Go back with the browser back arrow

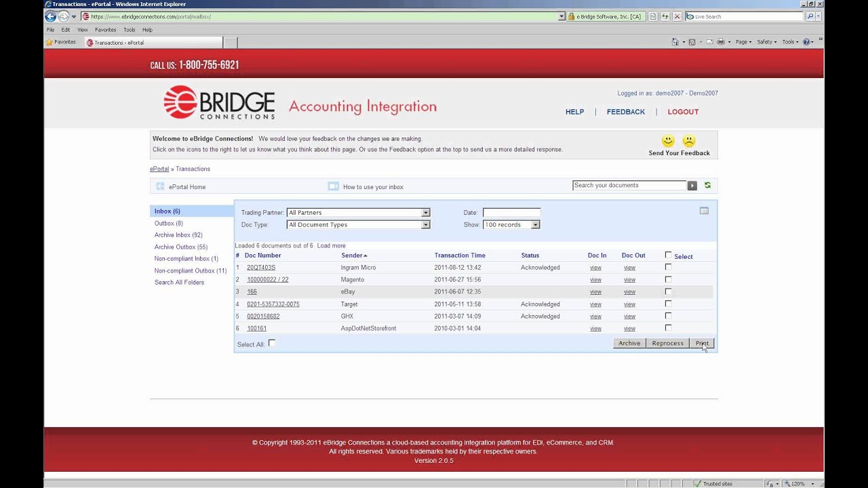pyautogui.click(x=50, y=16)
